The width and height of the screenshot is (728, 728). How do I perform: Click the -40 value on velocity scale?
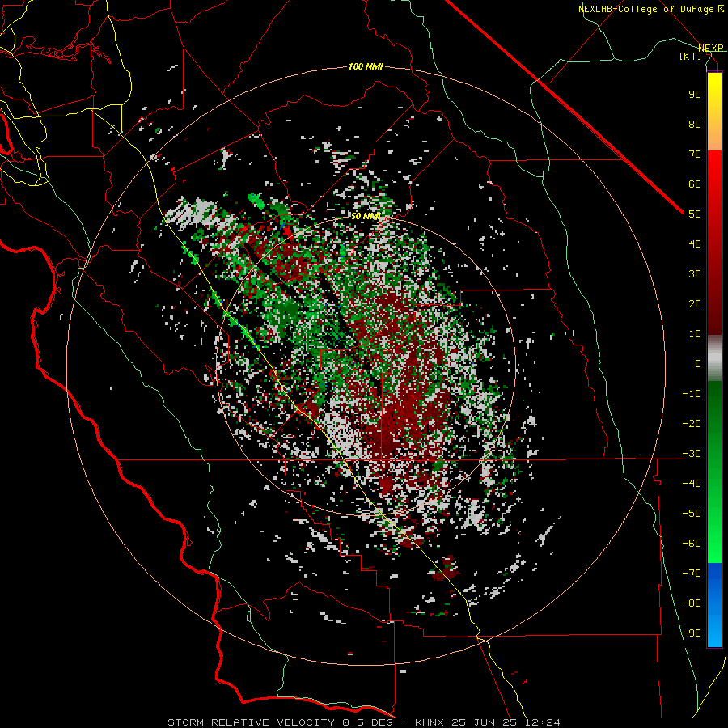(x=692, y=484)
